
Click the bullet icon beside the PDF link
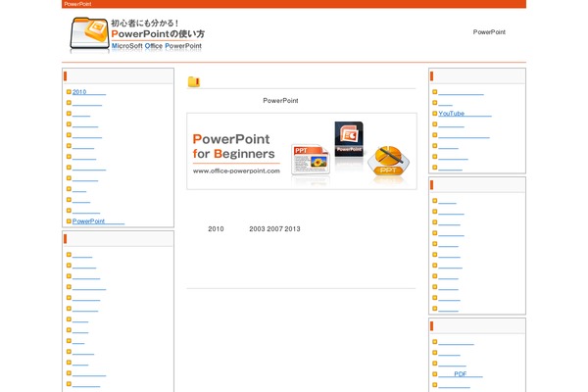(x=434, y=374)
